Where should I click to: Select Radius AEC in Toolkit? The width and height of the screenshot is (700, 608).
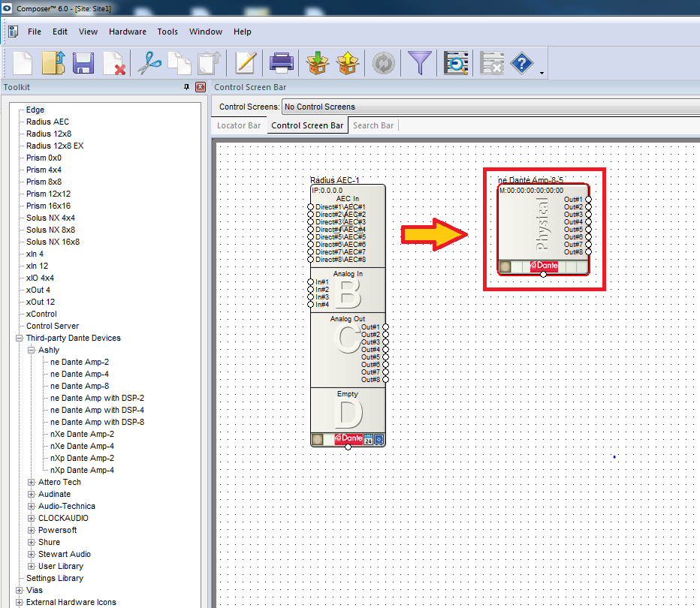pos(47,122)
